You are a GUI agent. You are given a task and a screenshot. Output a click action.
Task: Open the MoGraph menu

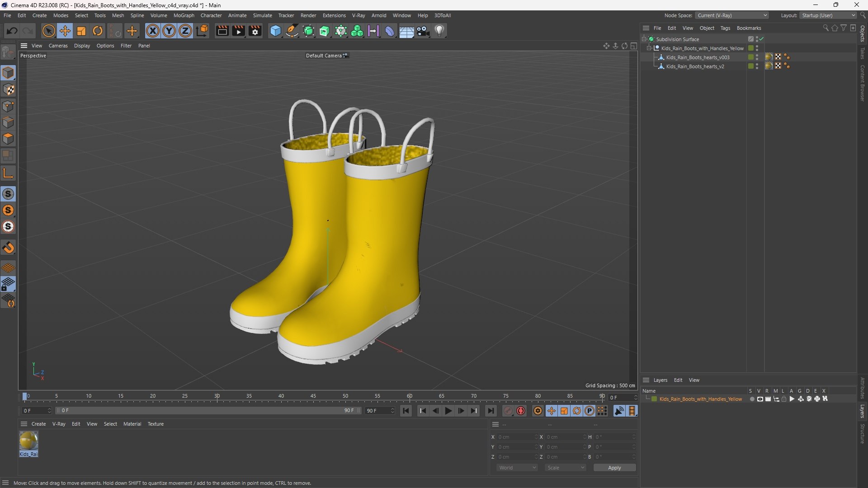click(184, 15)
